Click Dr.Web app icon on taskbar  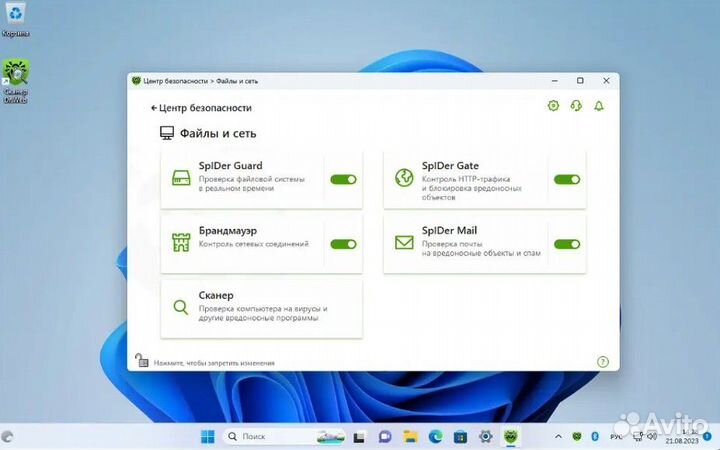pos(511,436)
